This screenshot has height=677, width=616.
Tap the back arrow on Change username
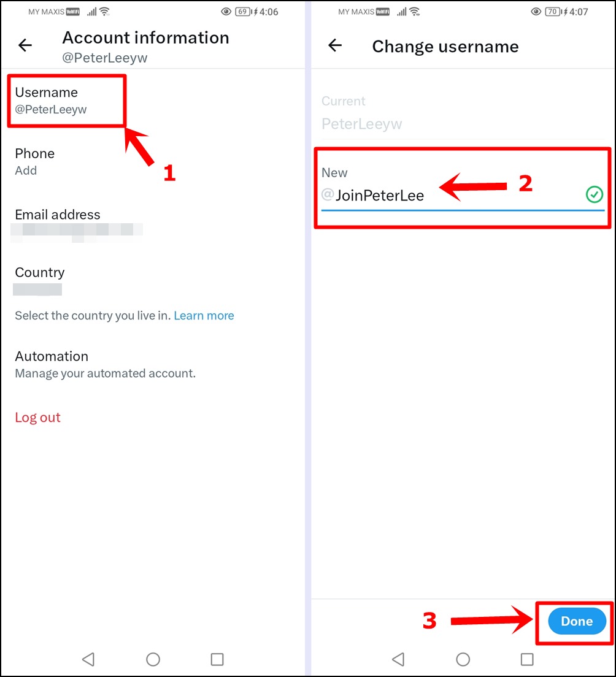334,45
